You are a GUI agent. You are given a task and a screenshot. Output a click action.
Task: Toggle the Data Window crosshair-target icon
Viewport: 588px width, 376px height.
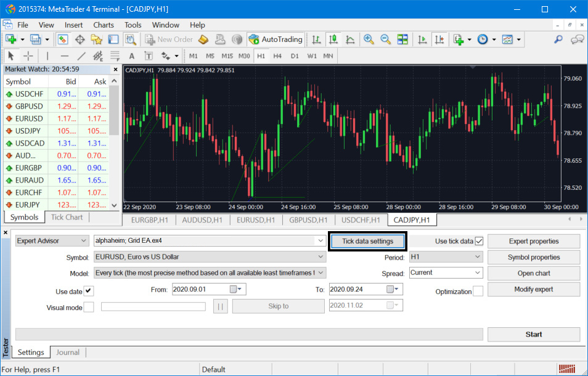coord(80,39)
